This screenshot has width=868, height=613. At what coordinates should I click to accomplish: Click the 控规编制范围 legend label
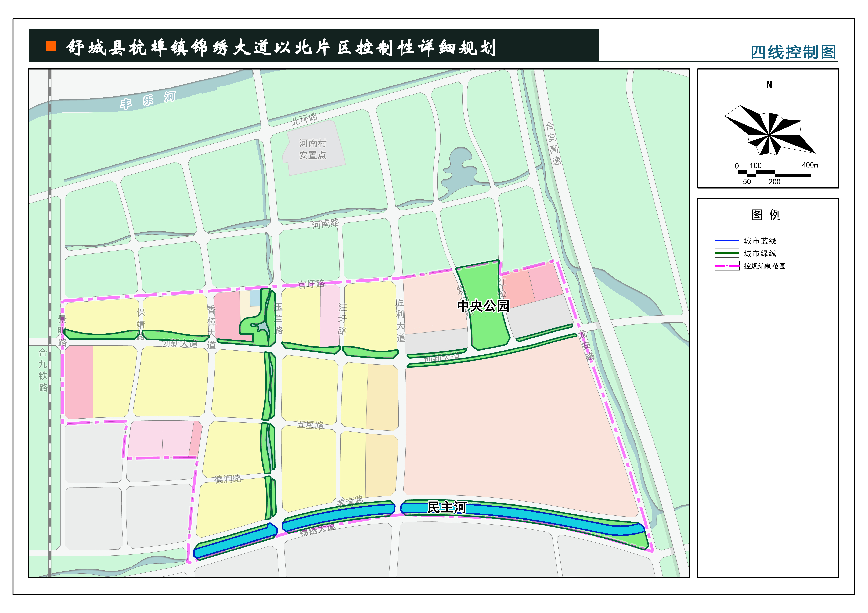coord(764,266)
